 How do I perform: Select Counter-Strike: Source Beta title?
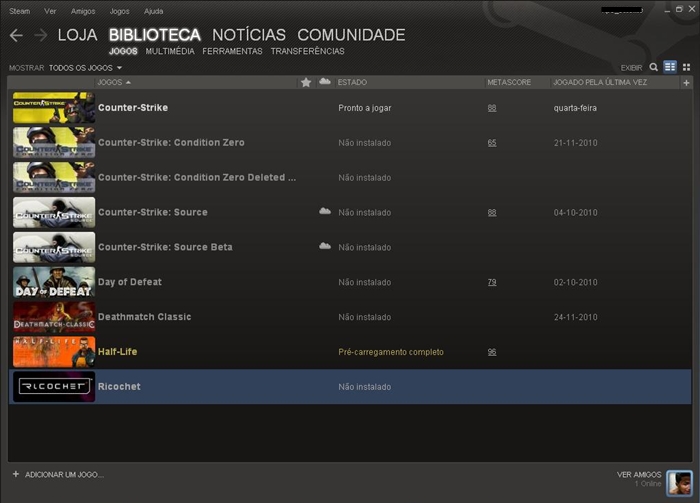pos(165,247)
